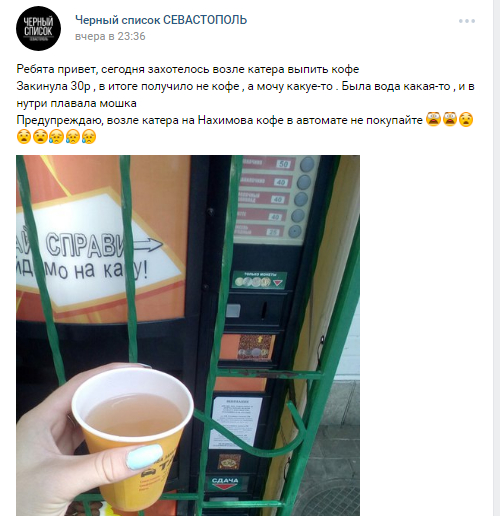
Task: Expand the three-dot post actions menu
Action: pyautogui.click(x=467, y=21)
